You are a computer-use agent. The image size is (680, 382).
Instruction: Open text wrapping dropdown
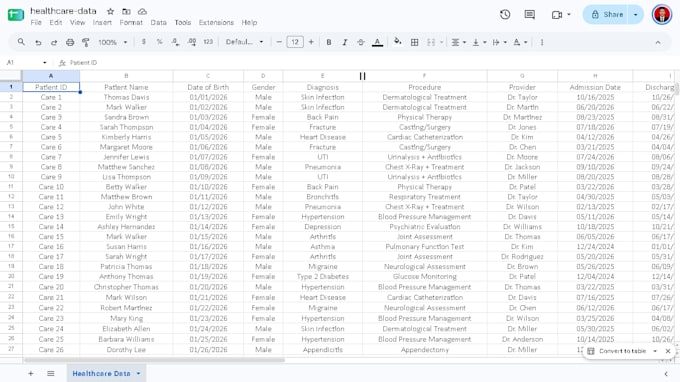tap(499, 42)
